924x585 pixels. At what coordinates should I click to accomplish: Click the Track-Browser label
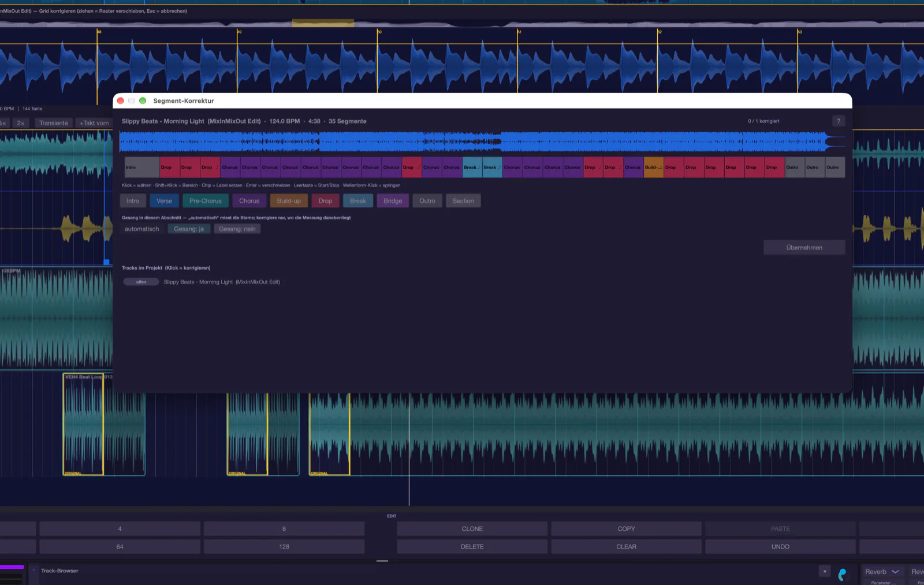59,571
